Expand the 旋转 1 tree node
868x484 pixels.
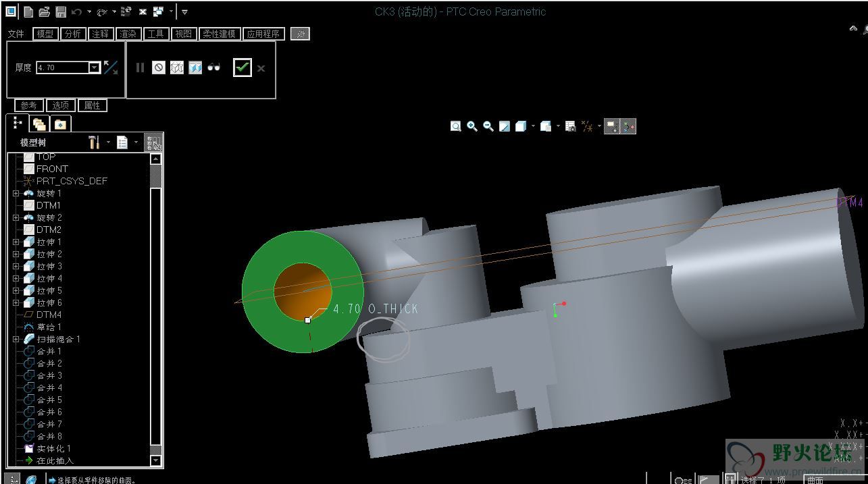(16, 193)
